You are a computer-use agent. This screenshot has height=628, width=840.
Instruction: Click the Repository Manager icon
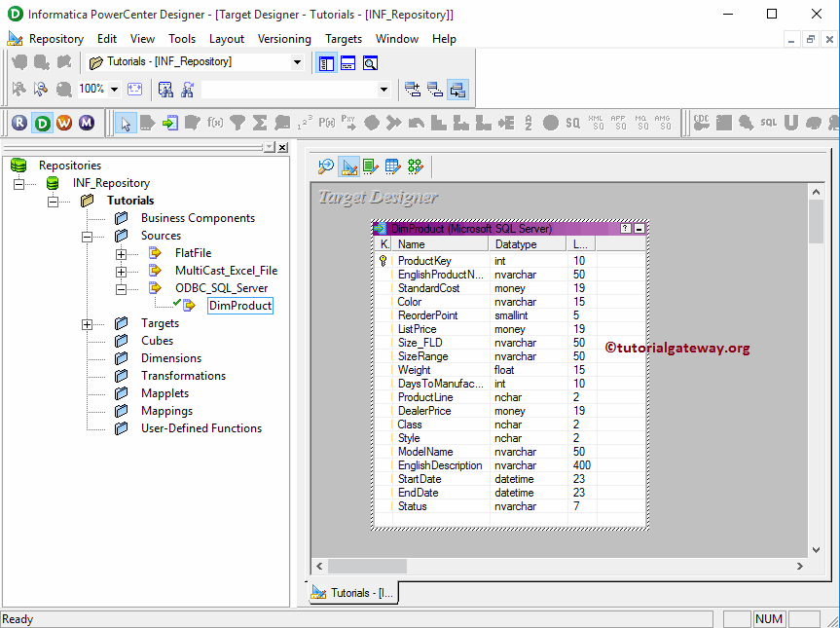tap(18, 123)
